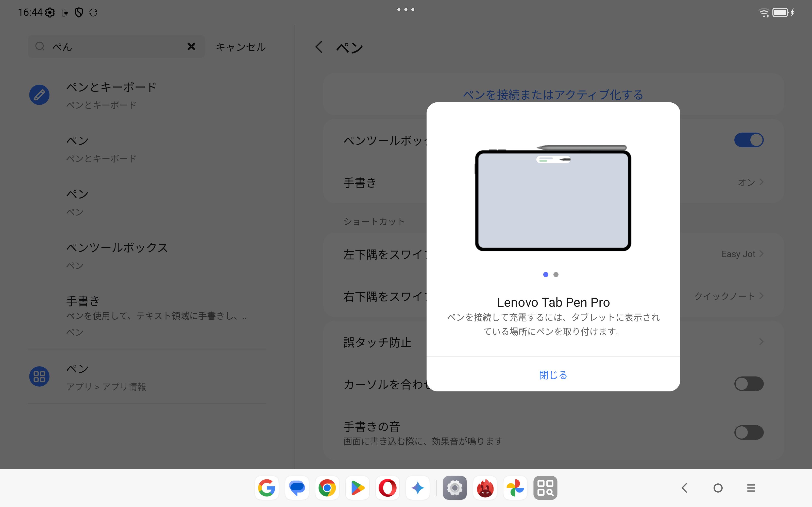Tap the Gemini sparkle icon in the dock
Viewport: 812px width, 507px height.
[x=417, y=488]
